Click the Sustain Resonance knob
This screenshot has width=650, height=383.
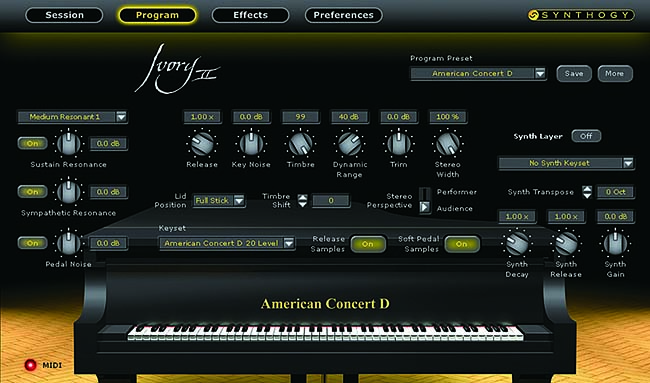68,144
